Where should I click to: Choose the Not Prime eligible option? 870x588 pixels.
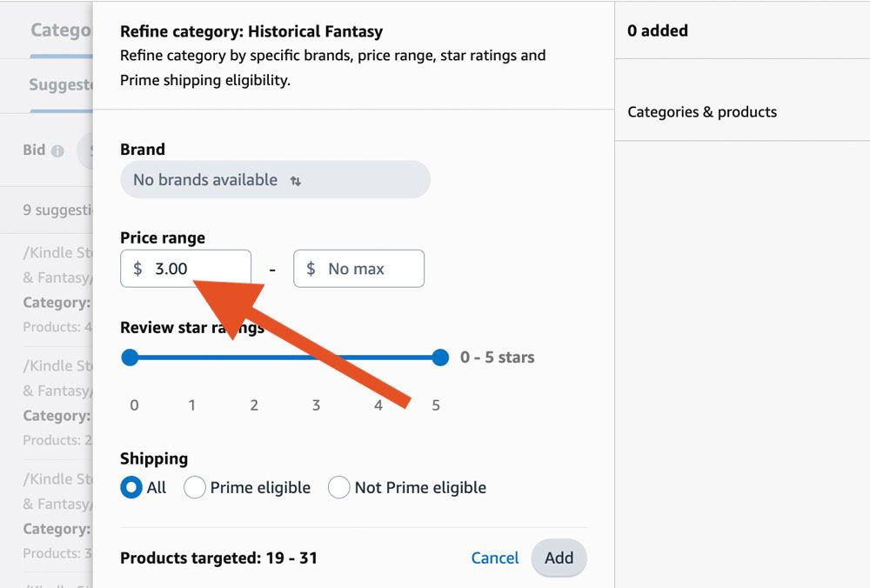tap(339, 487)
